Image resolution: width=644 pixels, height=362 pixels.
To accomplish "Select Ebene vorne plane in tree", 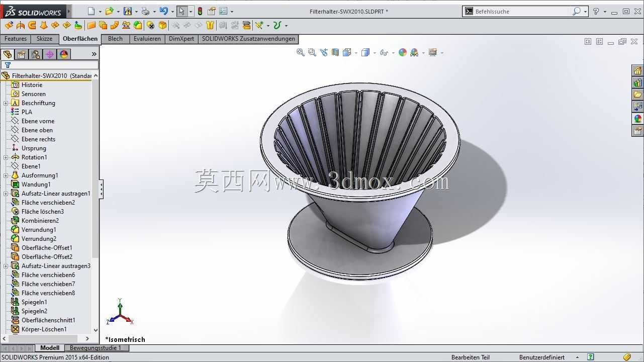I will 38,121.
